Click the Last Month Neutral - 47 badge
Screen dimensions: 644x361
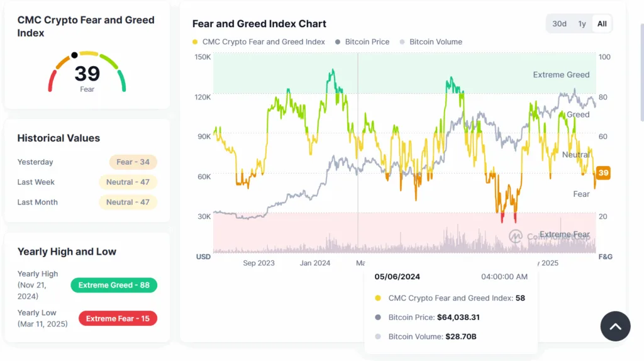click(x=128, y=202)
